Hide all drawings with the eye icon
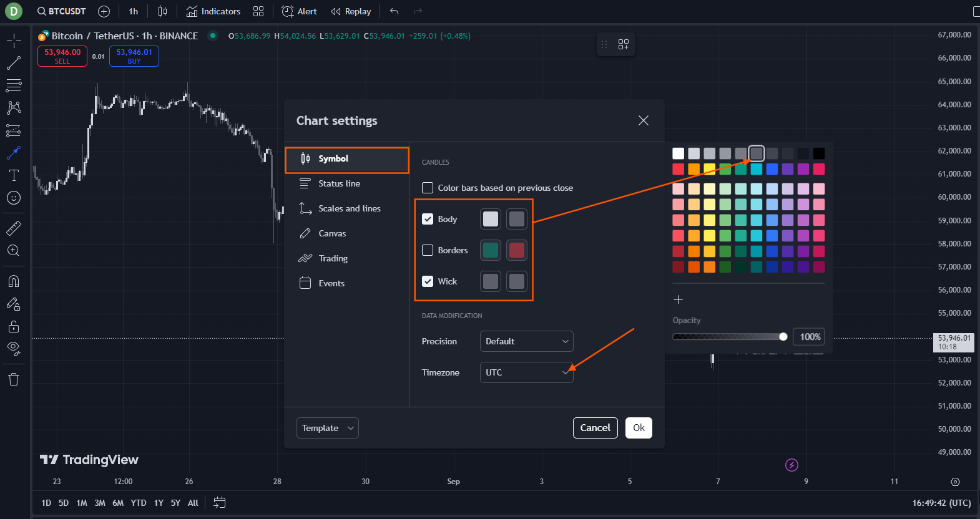980x519 pixels. 14,349
